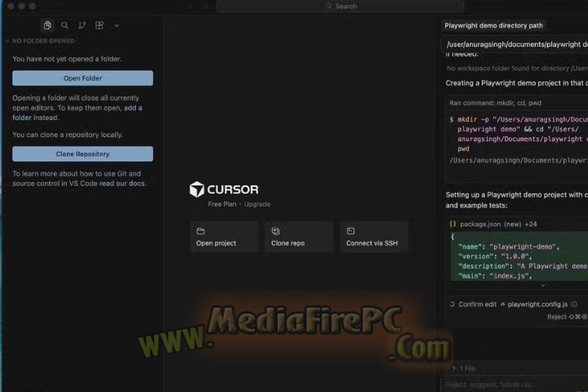588x392 pixels.
Task: Open the sidebar search icon
Action: point(65,25)
